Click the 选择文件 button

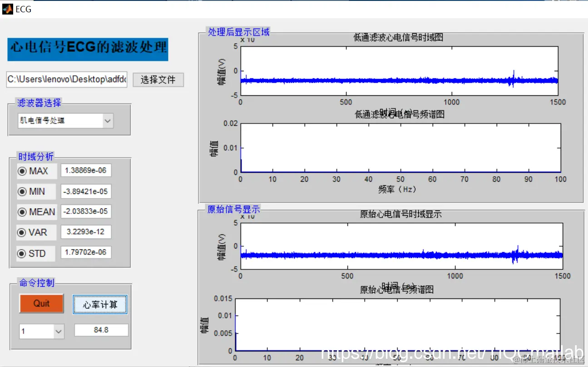(158, 80)
